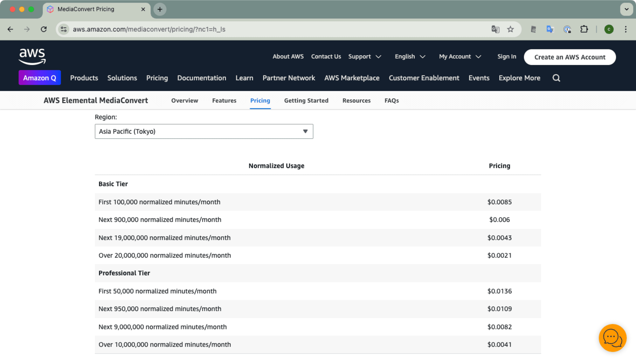Switch to the Getting Started tab

pyautogui.click(x=306, y=101)
